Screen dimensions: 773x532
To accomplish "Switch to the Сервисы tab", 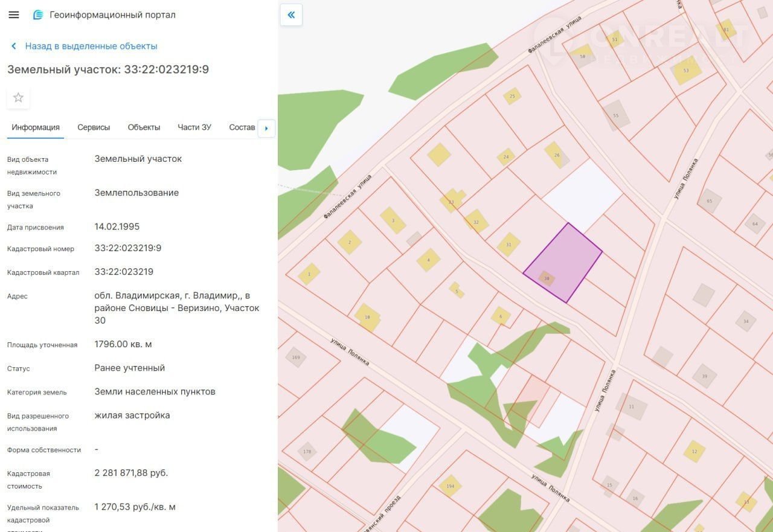I will tap(94, 127).
